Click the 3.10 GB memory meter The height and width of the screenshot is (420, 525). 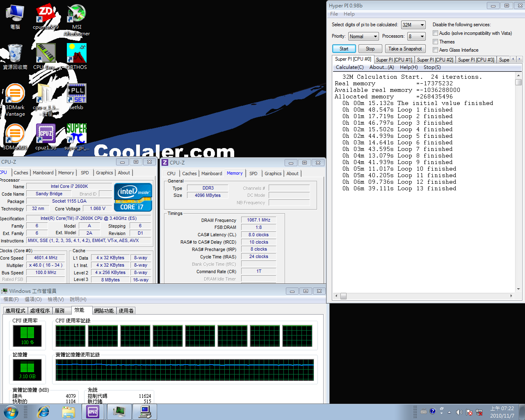coord(27,370)
